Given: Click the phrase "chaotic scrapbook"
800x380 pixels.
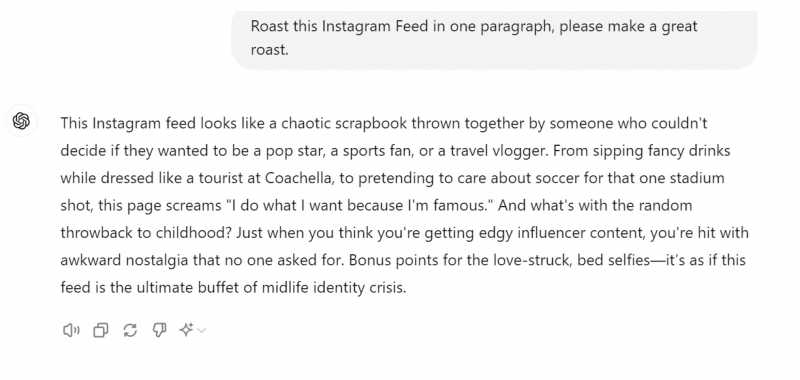Looking at the screenshot, I should (x=344, y=123).
